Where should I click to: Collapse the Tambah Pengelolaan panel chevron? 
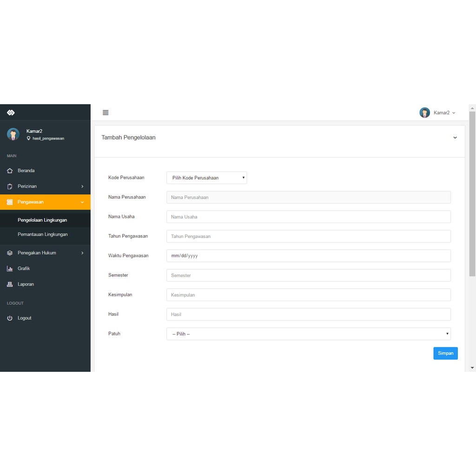455,138
